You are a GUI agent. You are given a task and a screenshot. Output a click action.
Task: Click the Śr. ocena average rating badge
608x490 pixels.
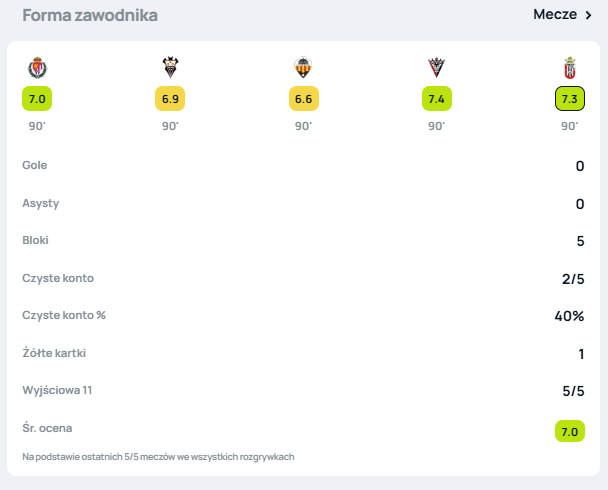coord(570,430)
